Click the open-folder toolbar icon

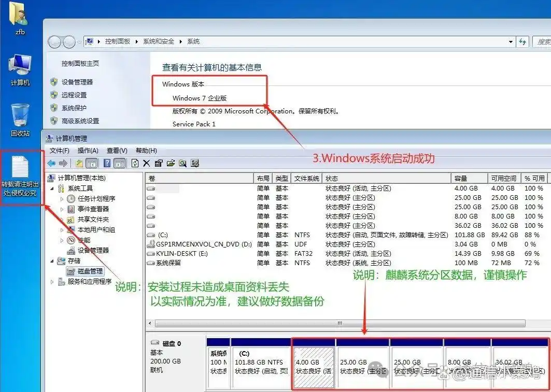pos(171,163)
